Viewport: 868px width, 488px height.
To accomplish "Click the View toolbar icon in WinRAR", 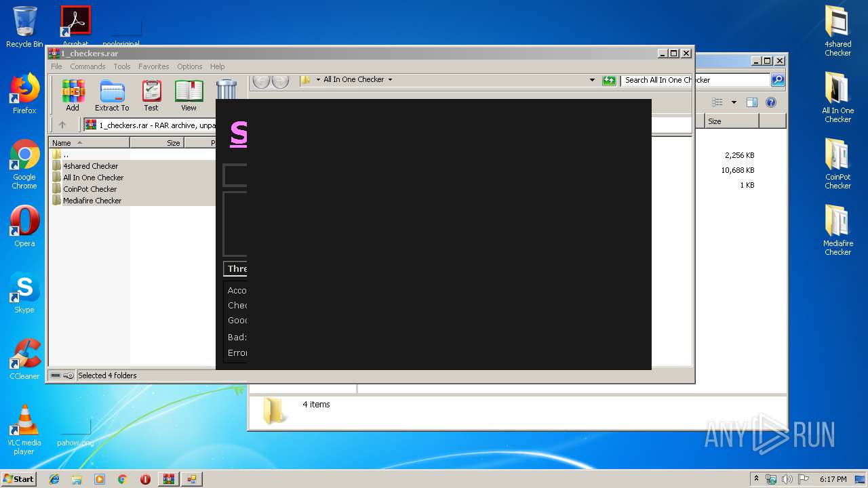I will coord(189,96).
